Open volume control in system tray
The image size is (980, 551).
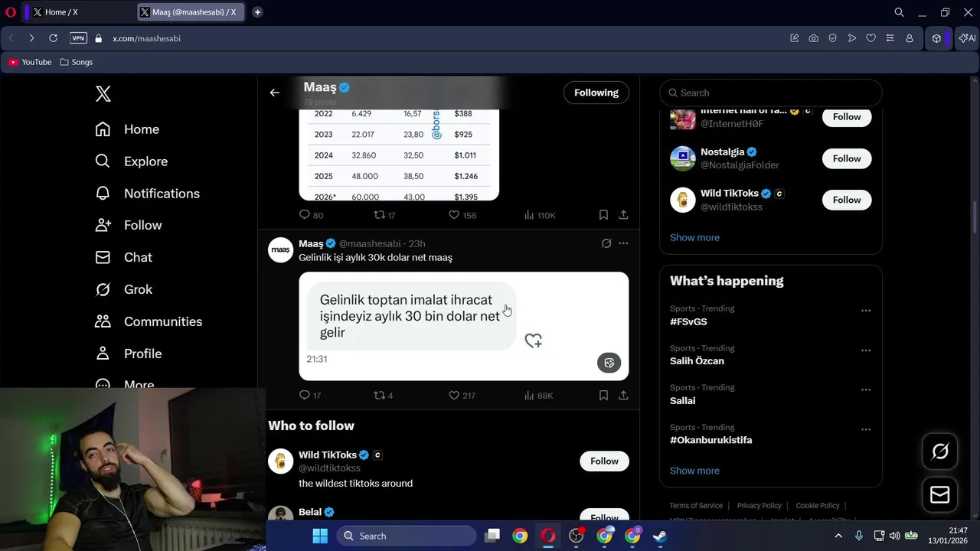click(x=894, y=536)
